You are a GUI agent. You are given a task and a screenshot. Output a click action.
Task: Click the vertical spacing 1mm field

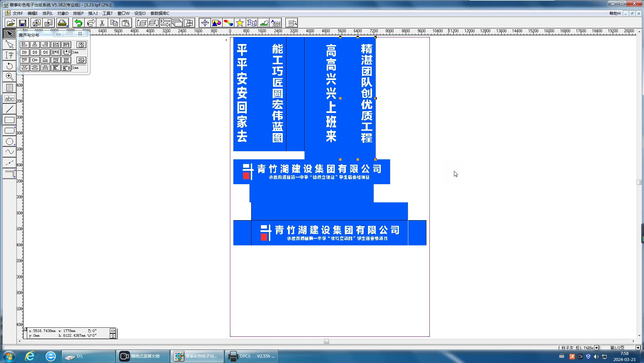tap(79, 68)
